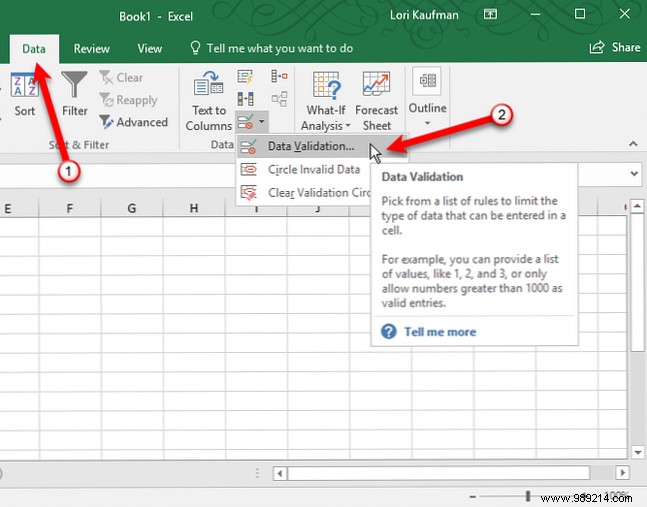Click the Forecast Sheet button
The image size is (647, 507).
(x=376, y=101)
